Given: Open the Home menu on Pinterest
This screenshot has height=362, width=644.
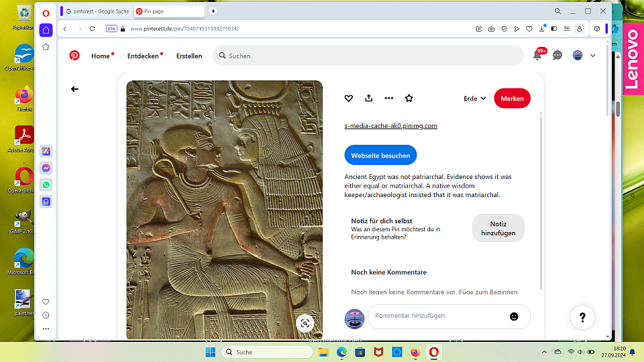Looking at the screenshot, I should point(101,56).
